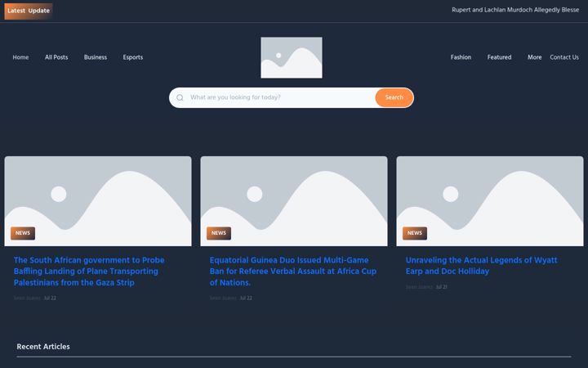Click NEWS tag on Equatorial Guinea article
This screenshot has height=368, width=588.
[219, 233]
